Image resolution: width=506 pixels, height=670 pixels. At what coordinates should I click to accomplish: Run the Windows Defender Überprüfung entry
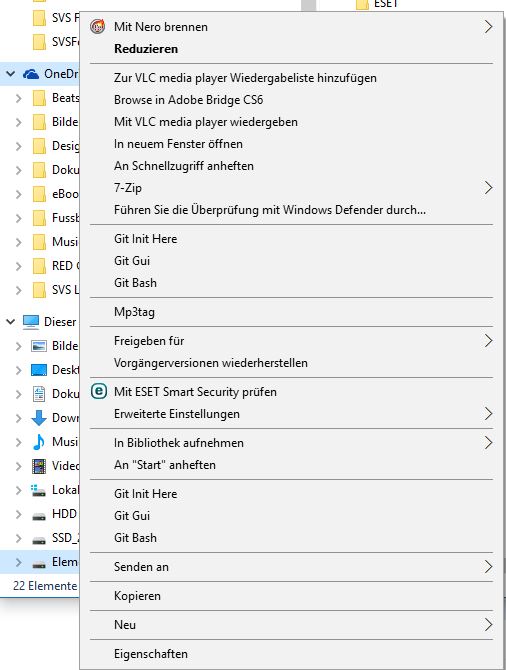click(291, 210)
